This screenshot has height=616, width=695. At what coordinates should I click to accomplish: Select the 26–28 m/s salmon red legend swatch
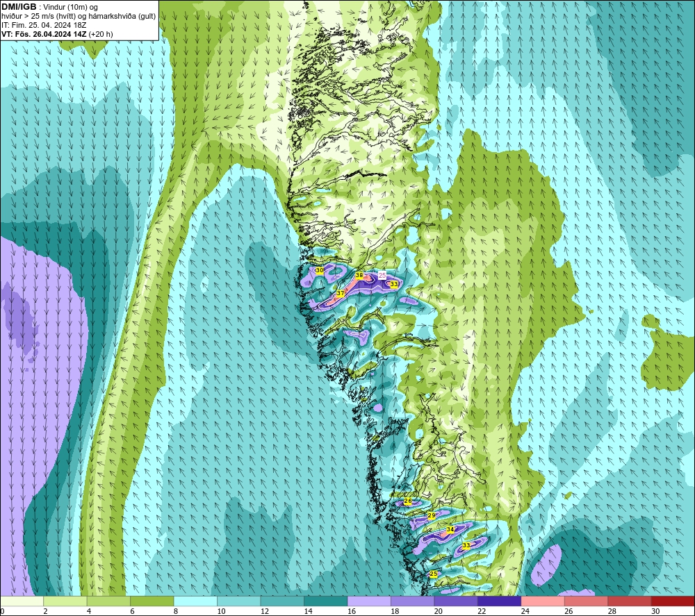click(587, 601)
